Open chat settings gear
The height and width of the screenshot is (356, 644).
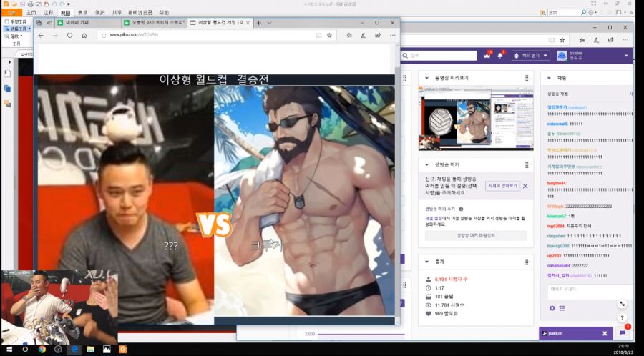552,308
